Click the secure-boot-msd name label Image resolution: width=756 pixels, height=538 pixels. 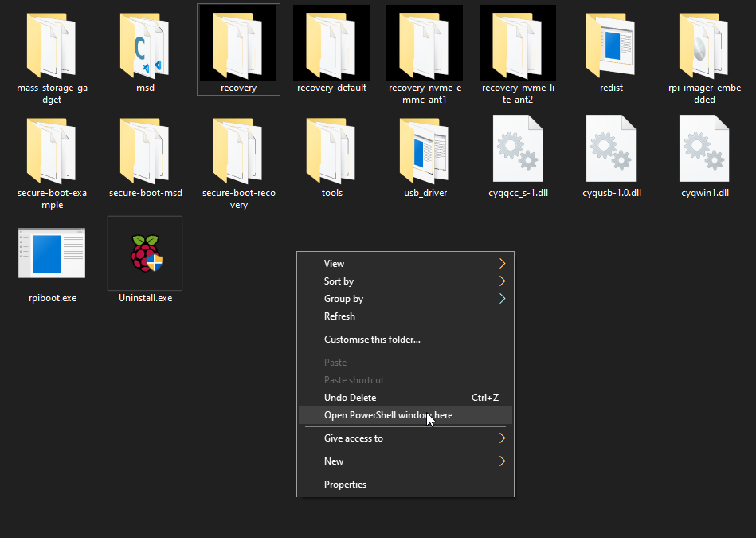click(146, 193)
